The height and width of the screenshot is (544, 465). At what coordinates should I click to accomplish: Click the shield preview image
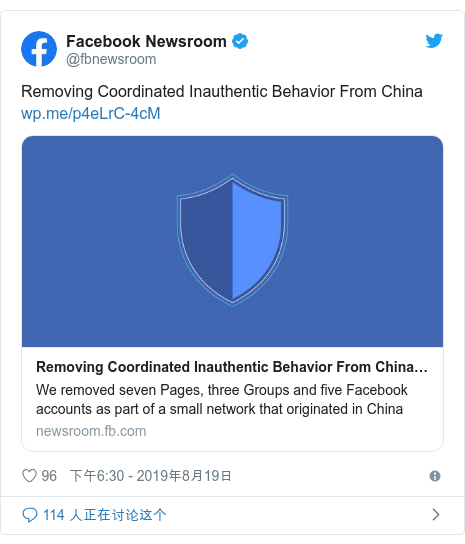click(x=232, y=241)
